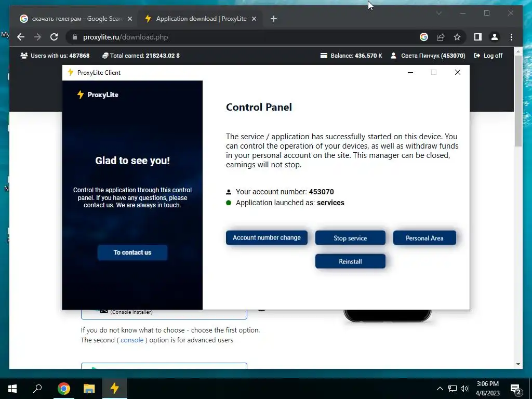Screen dimensions: 532x399
Task: Open Windows taskbar search
Action: (37, 389)
